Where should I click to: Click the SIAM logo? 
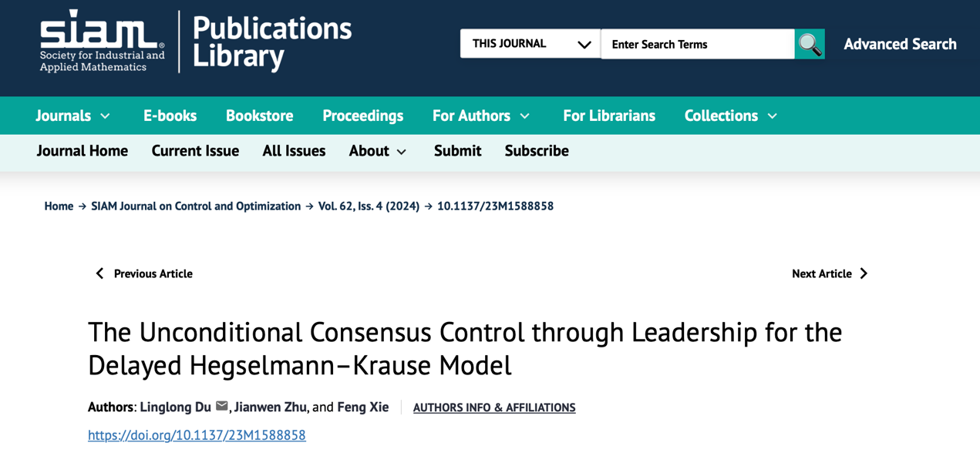point(103,42)
